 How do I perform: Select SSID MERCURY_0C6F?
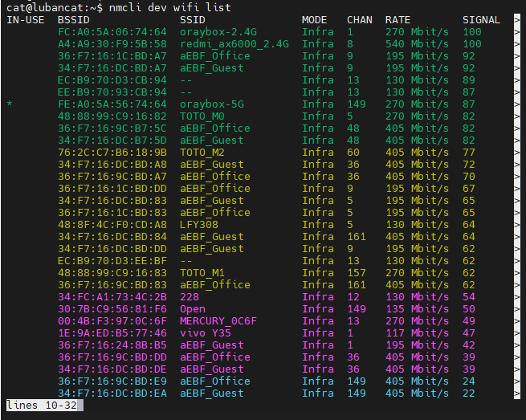218,321
